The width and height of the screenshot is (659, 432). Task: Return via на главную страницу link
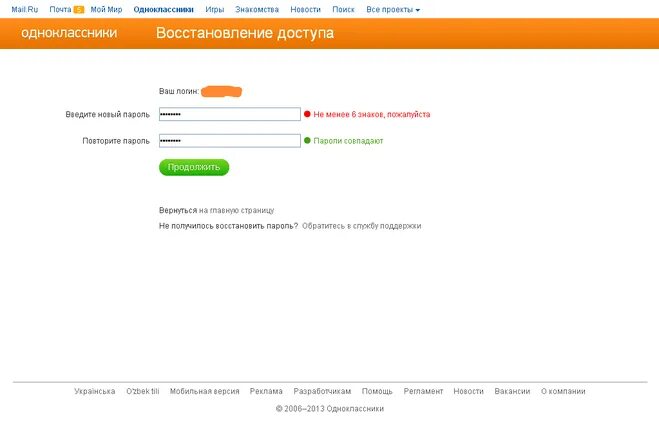point(236,210)
